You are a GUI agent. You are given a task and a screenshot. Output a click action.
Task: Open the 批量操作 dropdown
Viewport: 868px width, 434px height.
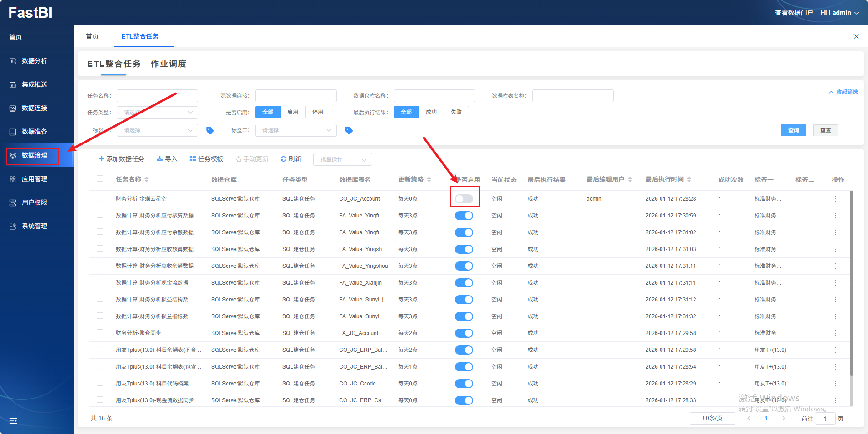342,159
